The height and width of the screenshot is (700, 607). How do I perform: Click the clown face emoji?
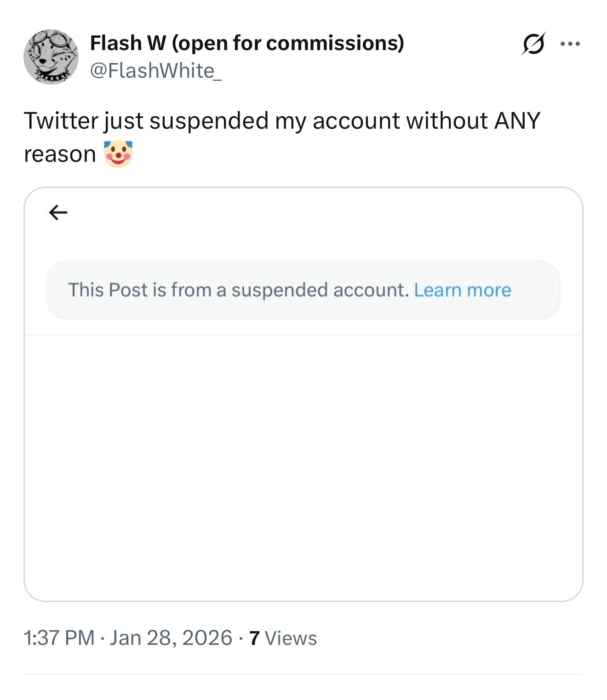tap(118, 154)
